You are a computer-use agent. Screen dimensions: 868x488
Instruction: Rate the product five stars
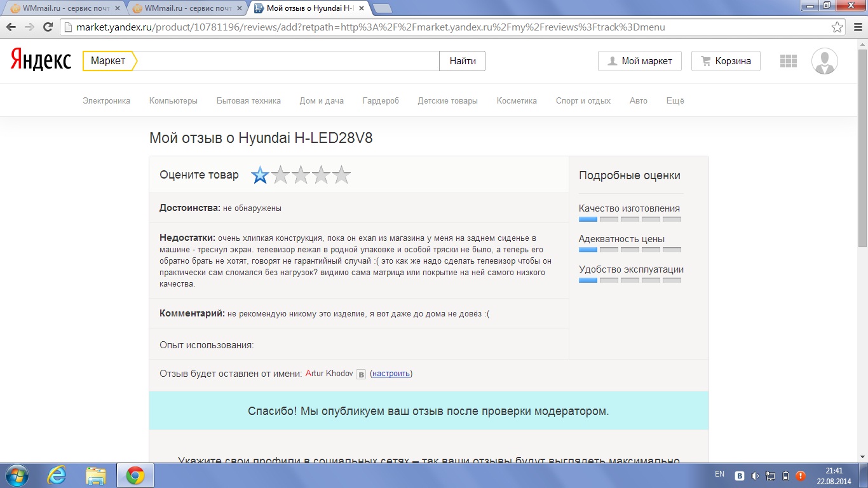341,175
